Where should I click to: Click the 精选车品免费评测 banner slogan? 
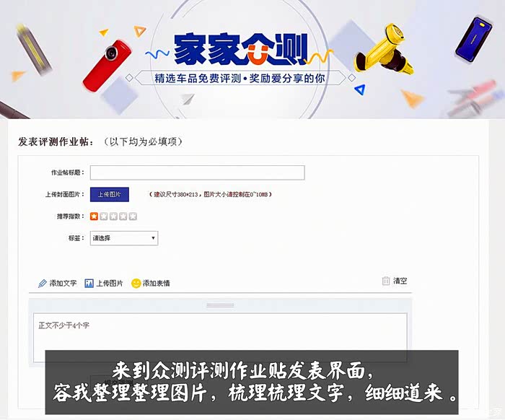[198, 78]
